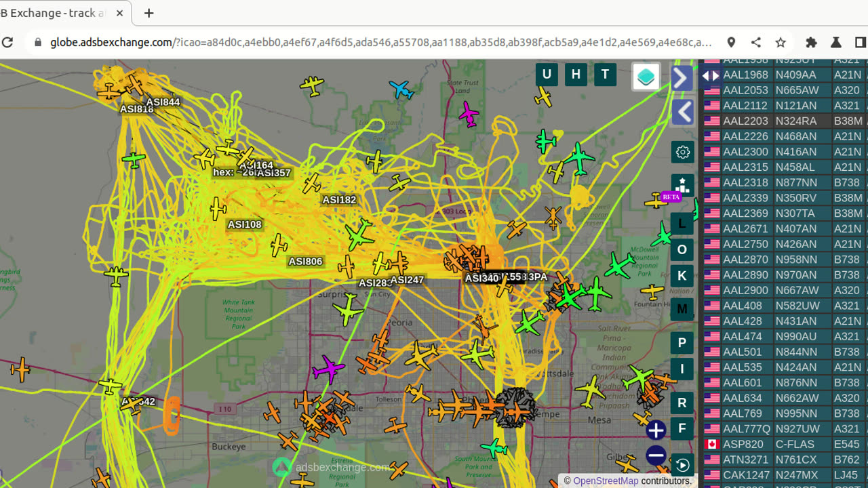Reload the page
The width and height of the screenshot is (868, 488).
coord(7,42)
